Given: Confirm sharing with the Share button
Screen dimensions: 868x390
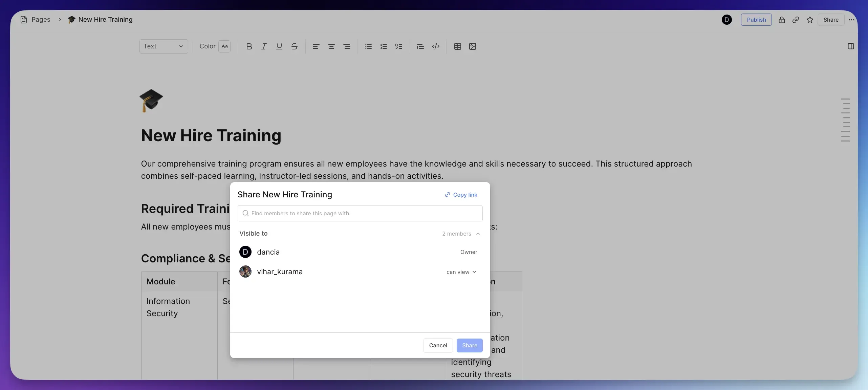Looking at the screenshot, I should pos(469,345).
